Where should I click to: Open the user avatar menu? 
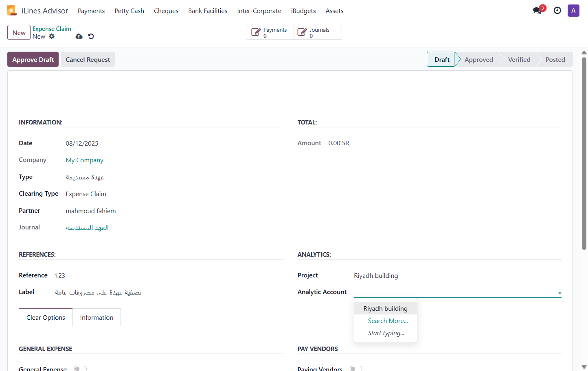coord(573,11)
